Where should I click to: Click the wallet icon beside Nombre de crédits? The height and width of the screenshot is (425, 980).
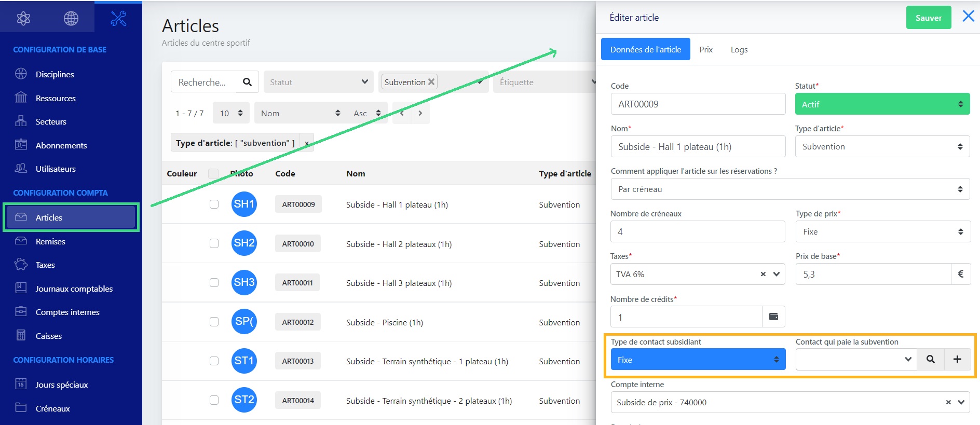pos(773,317)
